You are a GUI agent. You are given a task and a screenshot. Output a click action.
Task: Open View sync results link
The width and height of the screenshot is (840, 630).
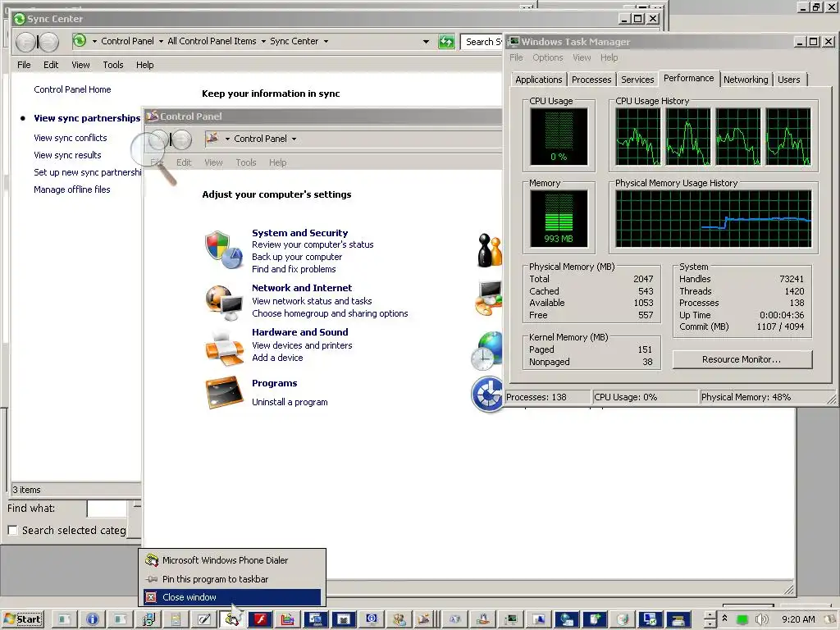coord(67,155)
